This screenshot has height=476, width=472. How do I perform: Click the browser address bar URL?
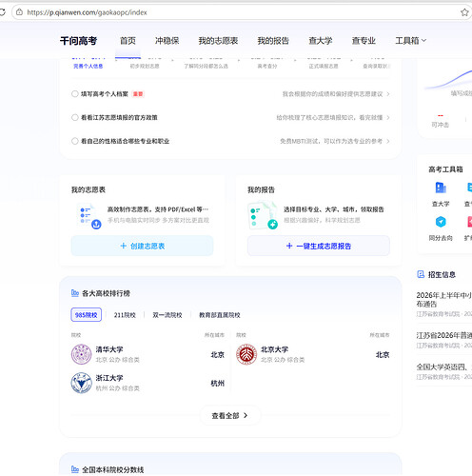(87, 12)
